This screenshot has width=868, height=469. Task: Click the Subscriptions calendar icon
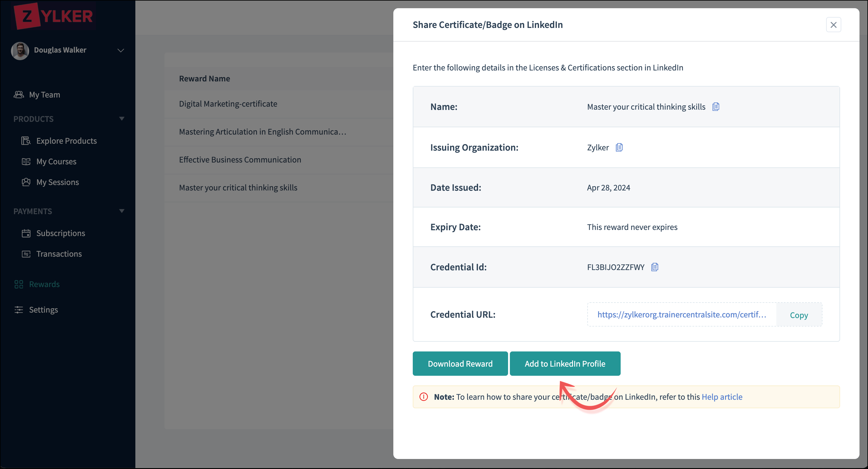(26, 233)
